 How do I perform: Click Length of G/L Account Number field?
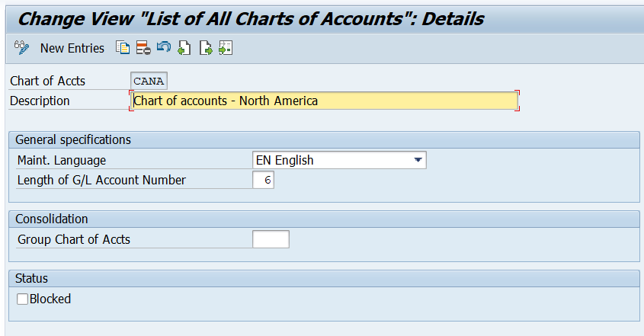(263, 180)
